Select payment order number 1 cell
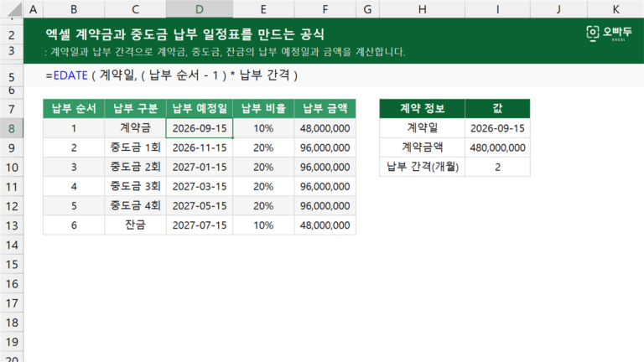Screen dimensions: 644x362 74,128
